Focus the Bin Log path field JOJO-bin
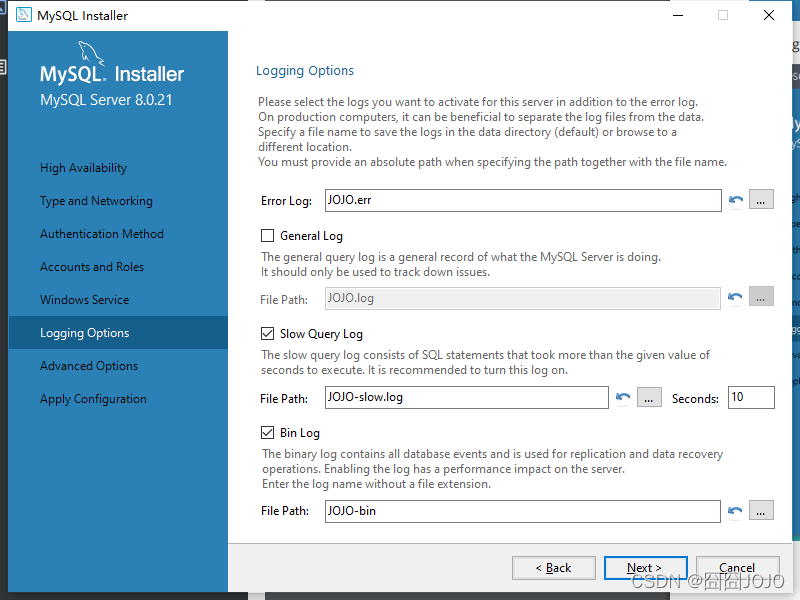Viewport: 800px width, 600px height. tap(522, 511)
